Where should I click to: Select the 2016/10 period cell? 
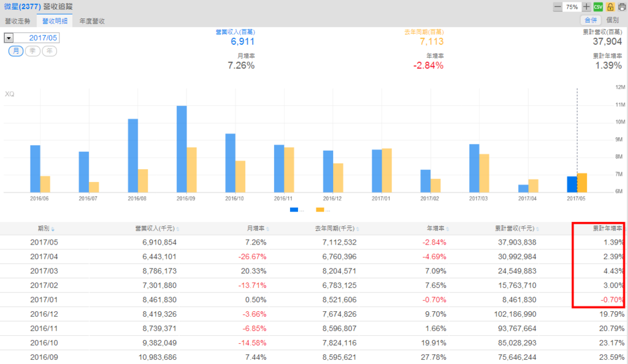point(44,343)
